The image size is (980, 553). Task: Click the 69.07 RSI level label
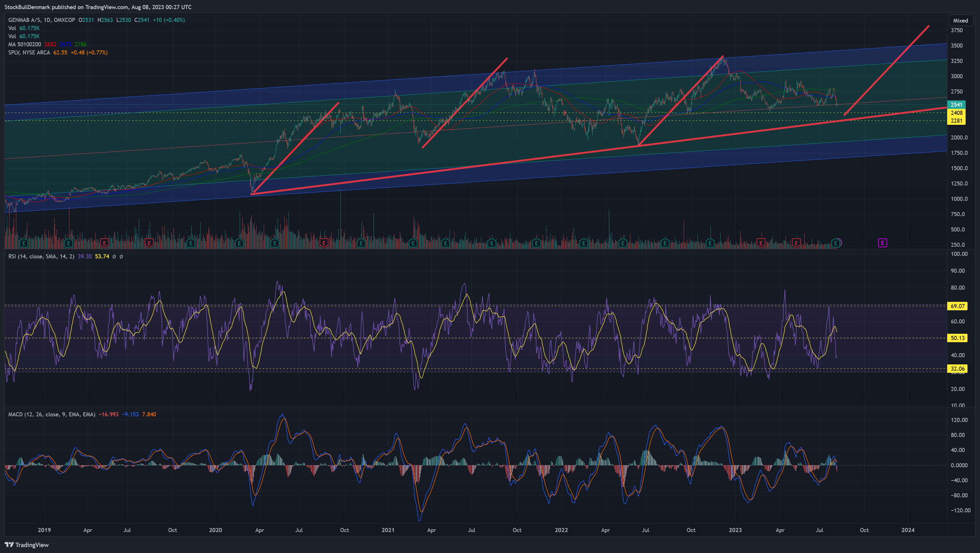click(x=957, y=306)
